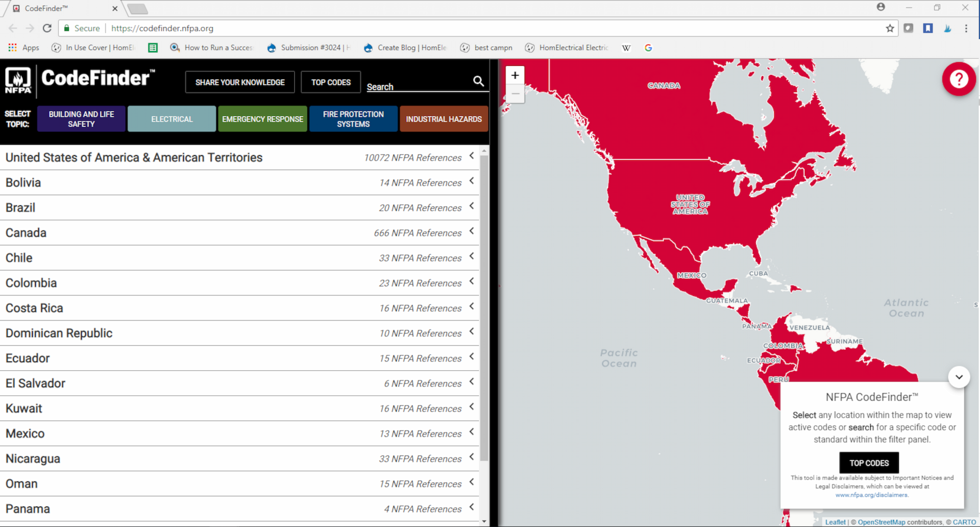Reload the page using the browser refresh icon
Image resolution: width=980 pixels, height=527 pixels.
(47, 28)
